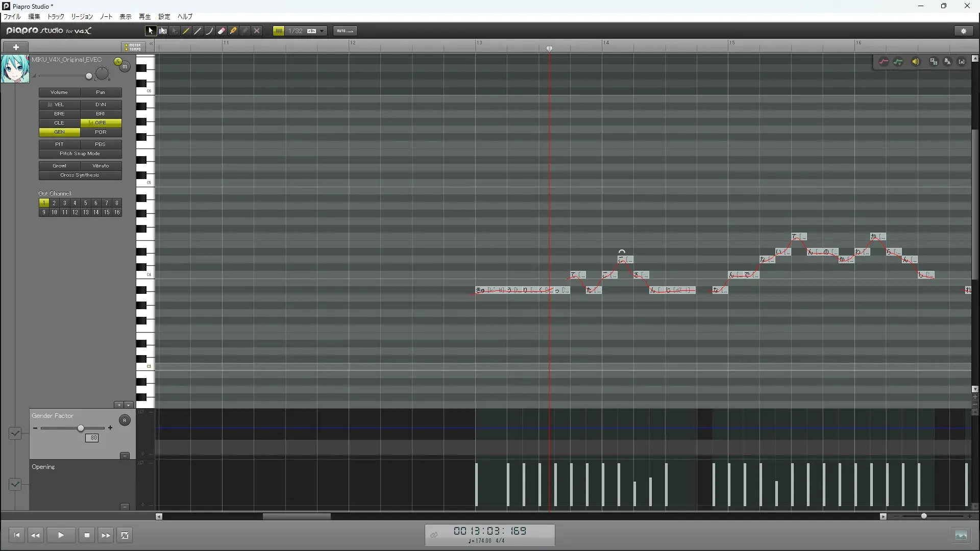The height and width of the screenshot is (551, 980).
Task: Open the ノート menu
Action: (106, 17)
